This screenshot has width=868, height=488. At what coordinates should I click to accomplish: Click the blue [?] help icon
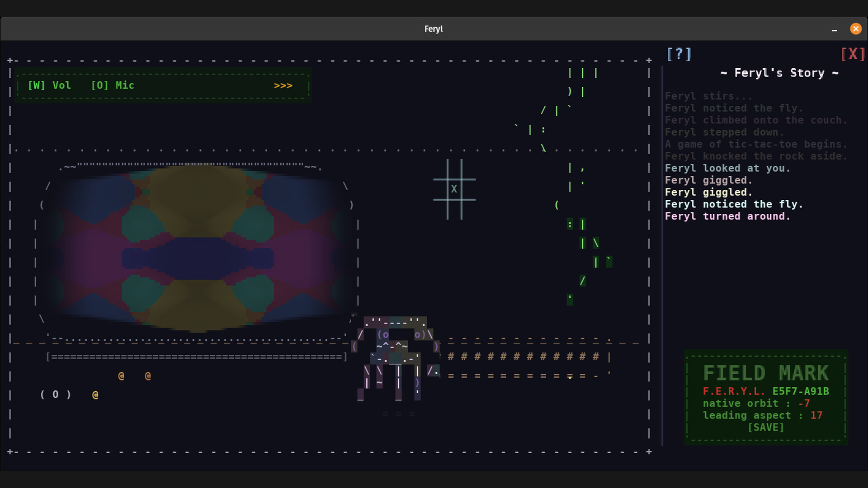pos(679,54)
